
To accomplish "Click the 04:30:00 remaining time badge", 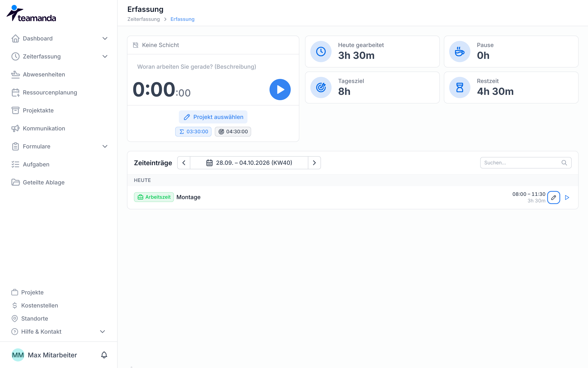I will coord(233,131).
